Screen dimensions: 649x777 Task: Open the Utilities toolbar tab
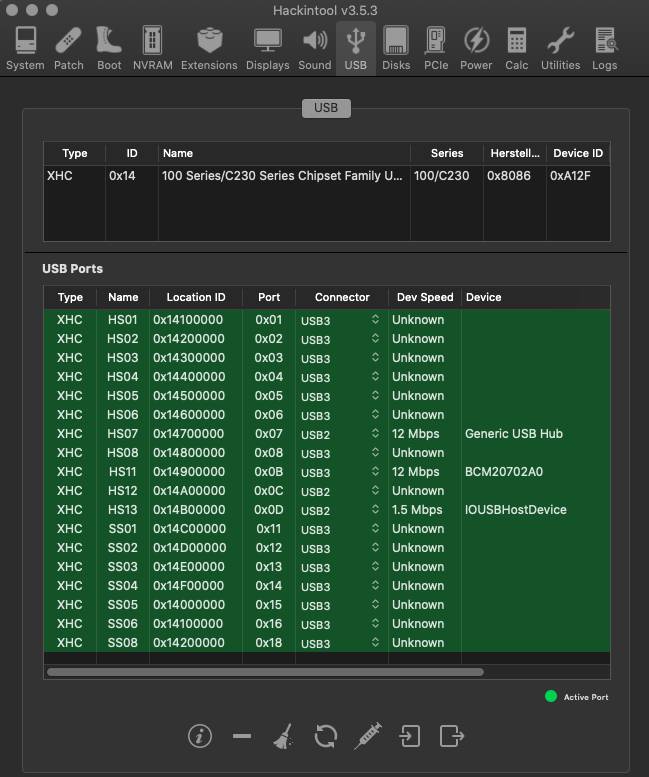click(x=560, y=49)
